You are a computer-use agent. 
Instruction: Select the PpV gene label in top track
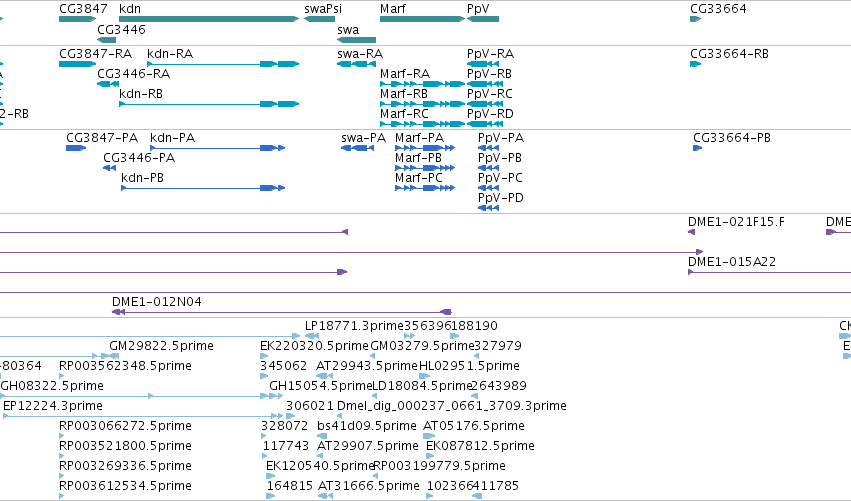(478, 9)
